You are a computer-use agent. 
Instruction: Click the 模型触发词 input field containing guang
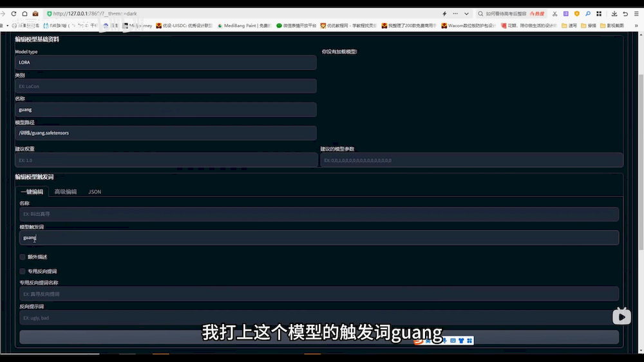coord(319,238)
